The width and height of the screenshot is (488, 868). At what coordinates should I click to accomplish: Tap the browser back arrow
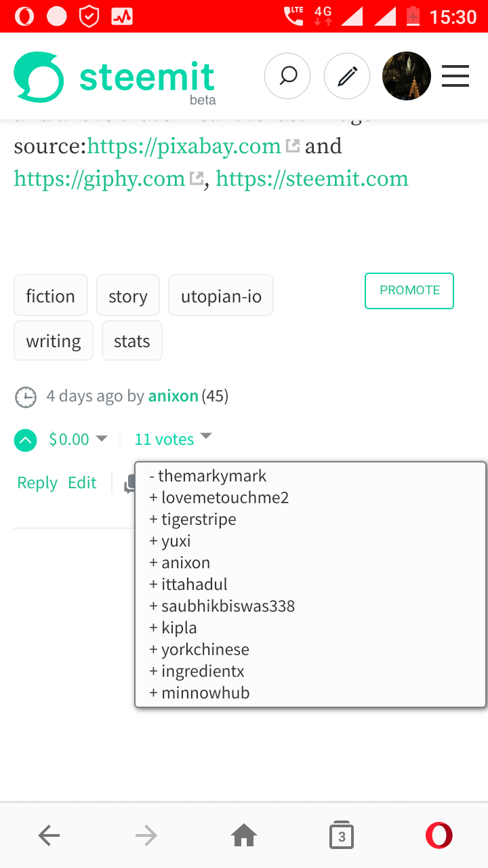[x=49, y=836]
